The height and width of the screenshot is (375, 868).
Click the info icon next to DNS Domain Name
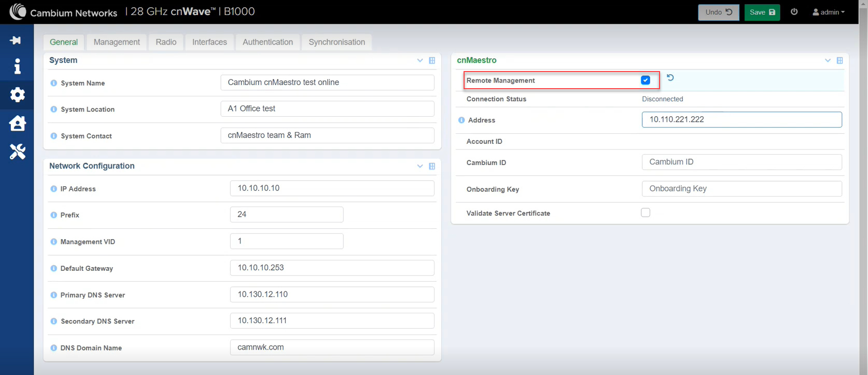54,348
